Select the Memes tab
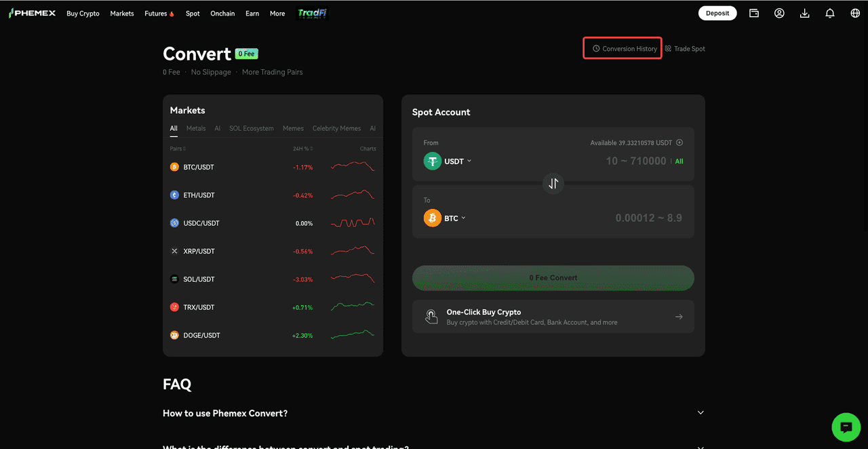The image size is (868, 449). pyautogui.click(x=293, y=128)
